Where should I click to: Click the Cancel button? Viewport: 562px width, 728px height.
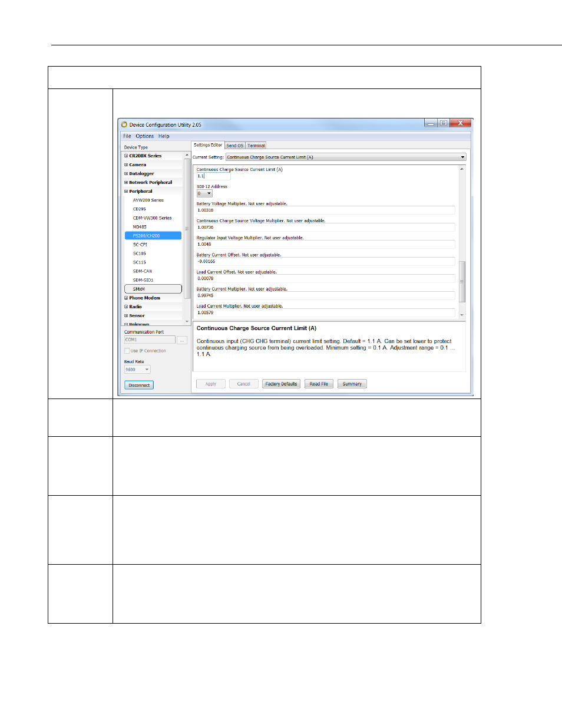coord(244,384)
